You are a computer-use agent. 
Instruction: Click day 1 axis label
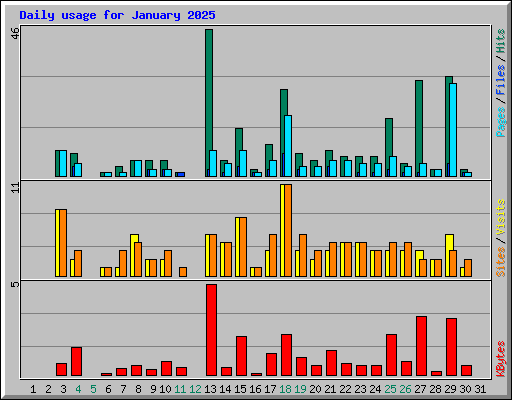point(33,389)
